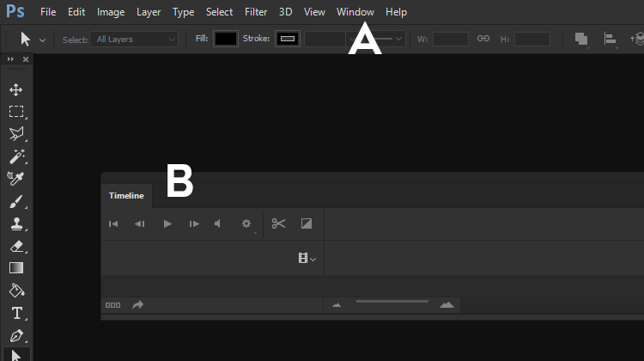
Task: Split at playhead with scissors icon
Action: coord(278,223)
